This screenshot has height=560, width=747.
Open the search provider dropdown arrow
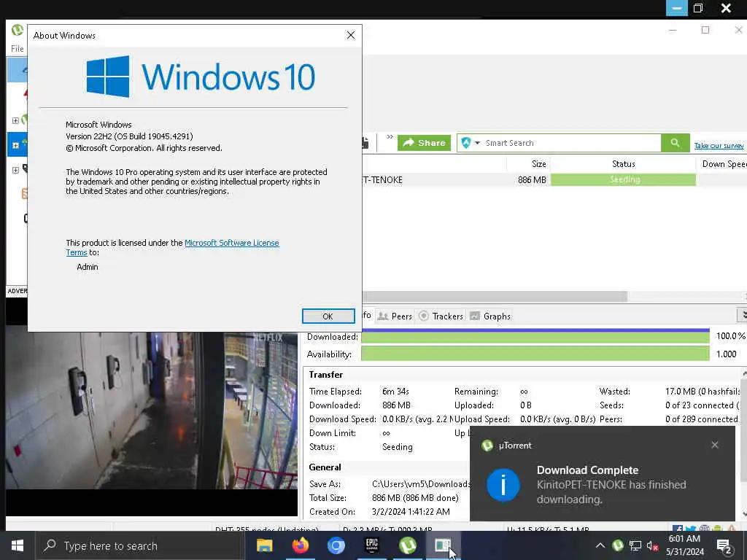[477, 143]
